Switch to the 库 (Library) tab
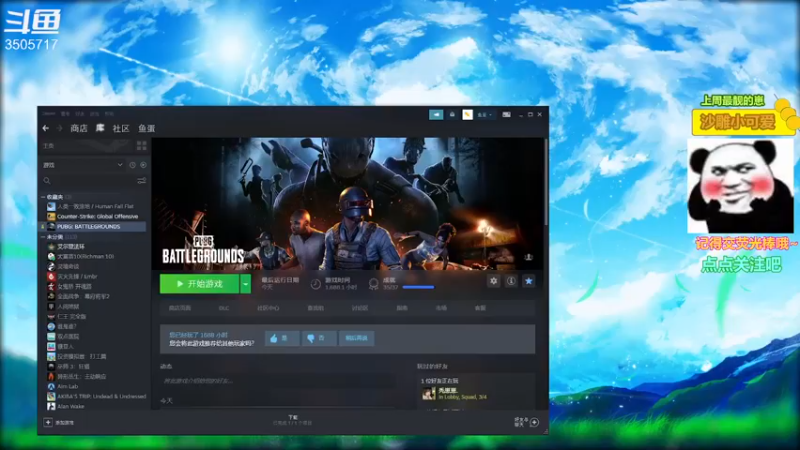800x450 pixels. tap(100, 128)
